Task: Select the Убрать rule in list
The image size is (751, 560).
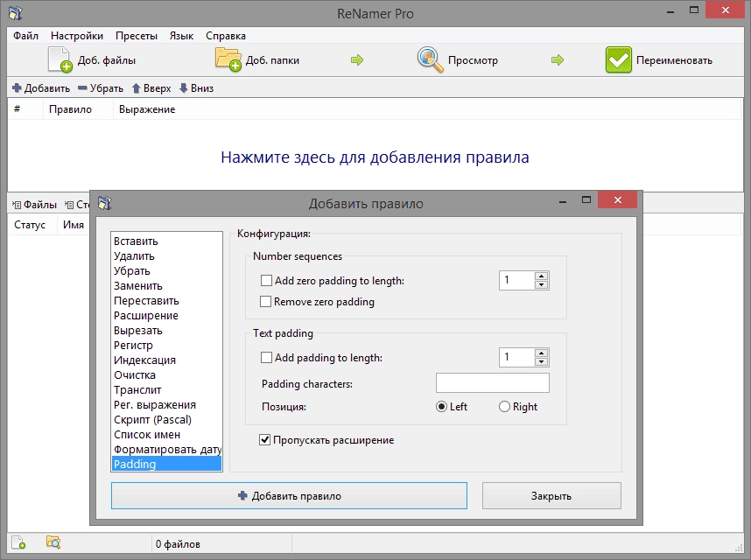Action: (166, 271)
